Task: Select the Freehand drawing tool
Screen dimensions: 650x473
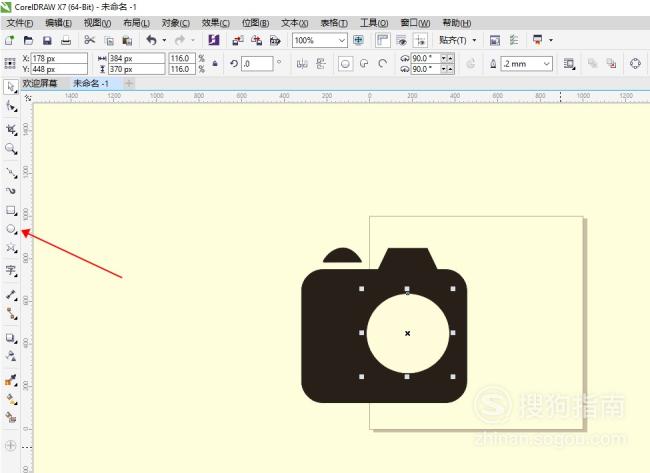Action: (x=11, y=172)
